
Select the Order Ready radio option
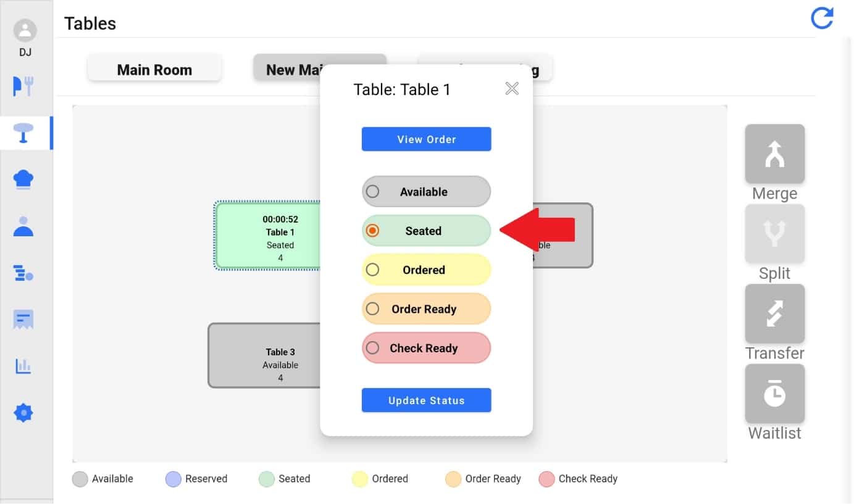[x=426, y=309]
